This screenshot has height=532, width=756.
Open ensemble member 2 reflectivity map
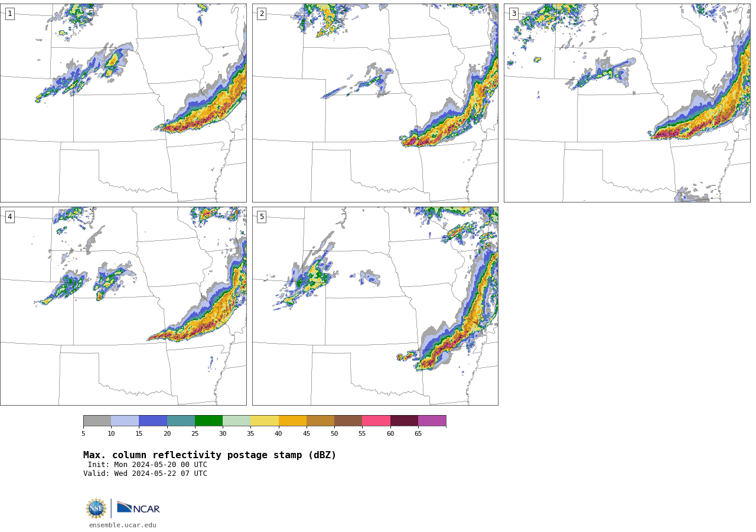point(375,103)
